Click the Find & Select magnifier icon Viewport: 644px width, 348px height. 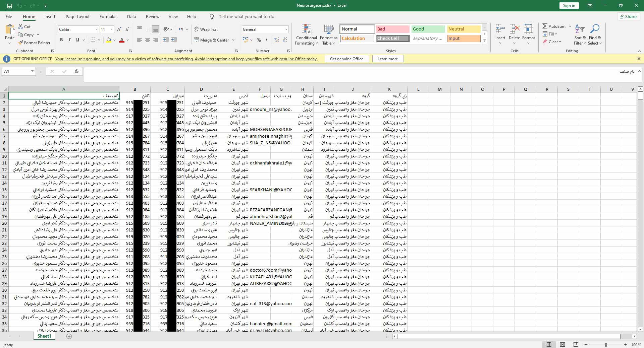(595, 29)
